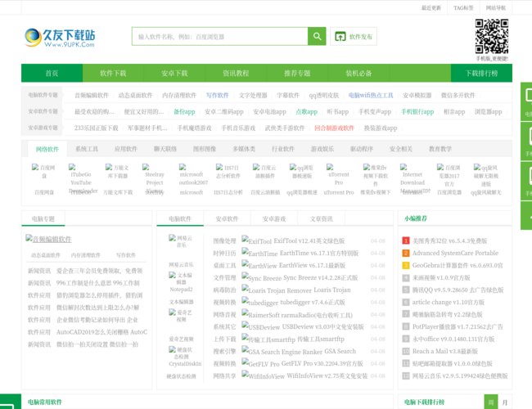Switch to the 系统工具 category tab

point(87,149)
